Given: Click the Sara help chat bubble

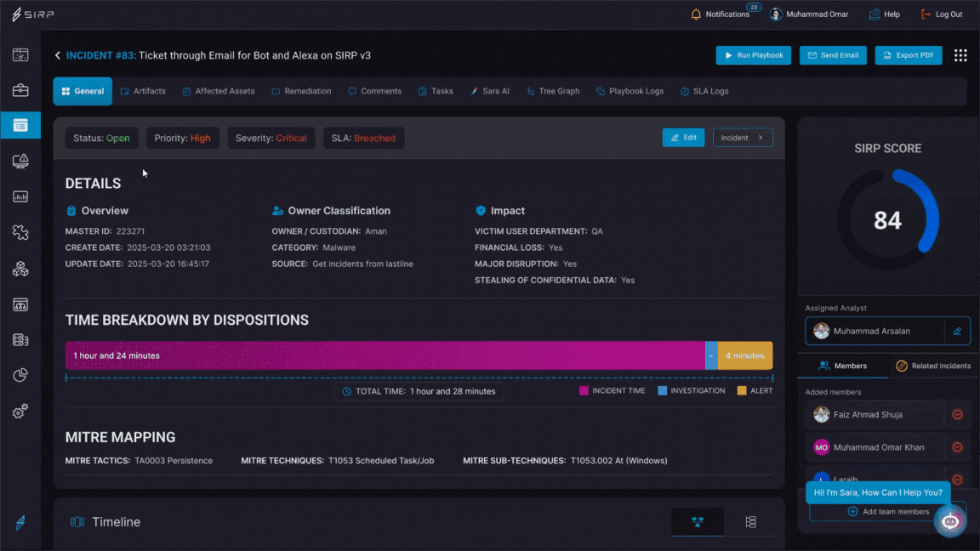Looking at the screenshot, I should coord(878,492).
